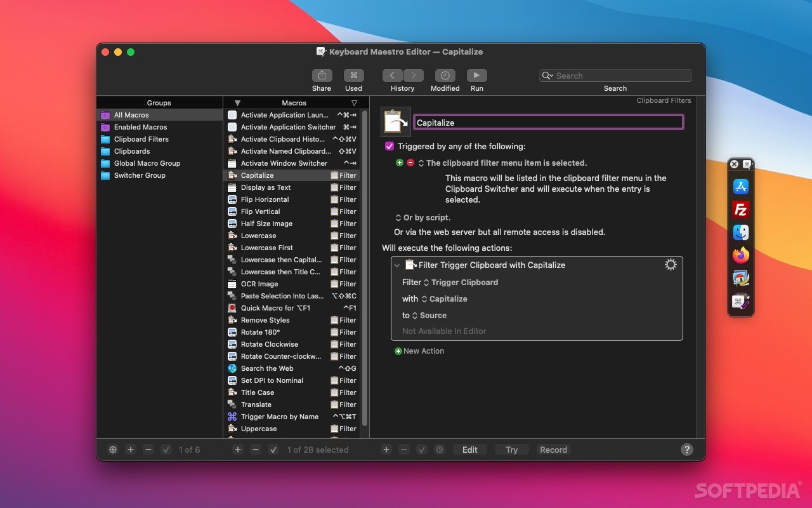The width and height of the screenshot is (812, 508).
Task: Click the macro name field 'Capitalize'
Action: pos(549,123)
